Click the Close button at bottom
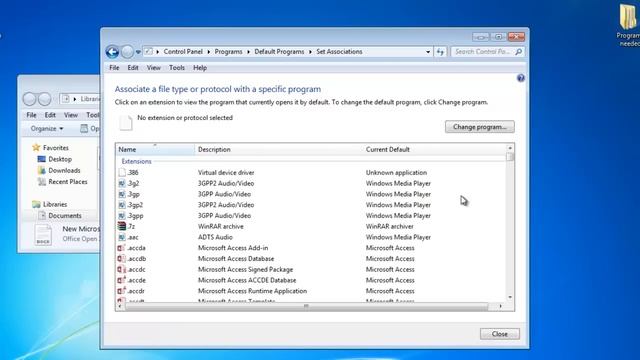Viewport: 640px width, 360px height. 500,334
